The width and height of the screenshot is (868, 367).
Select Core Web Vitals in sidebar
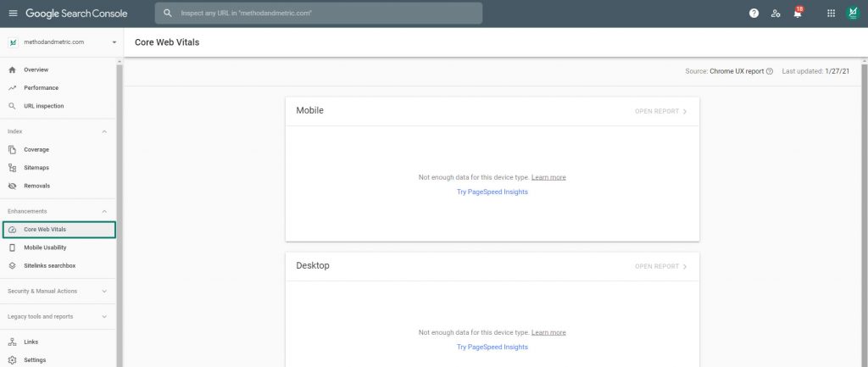(59, 229)
